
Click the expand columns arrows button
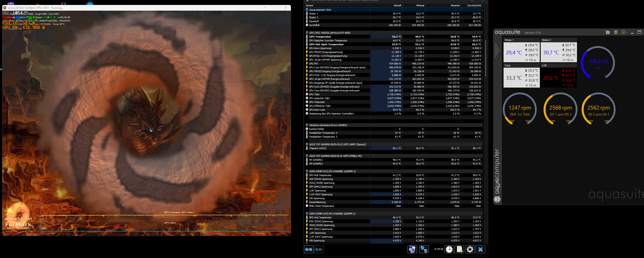[309, 249]
